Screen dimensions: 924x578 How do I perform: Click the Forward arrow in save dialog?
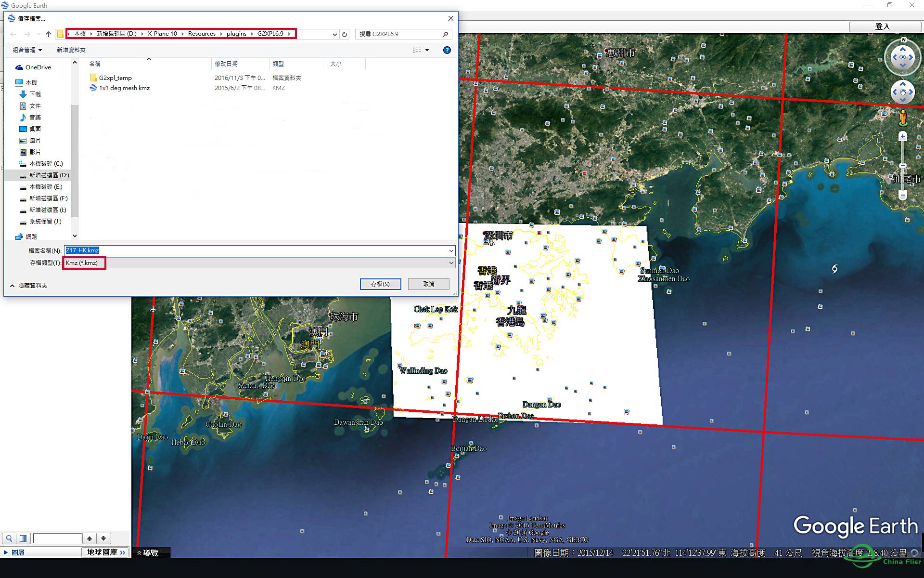[27, 34]
